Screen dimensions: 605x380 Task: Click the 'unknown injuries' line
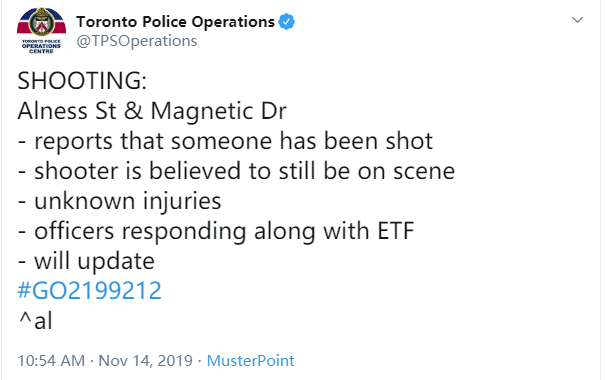coord(128,202)
